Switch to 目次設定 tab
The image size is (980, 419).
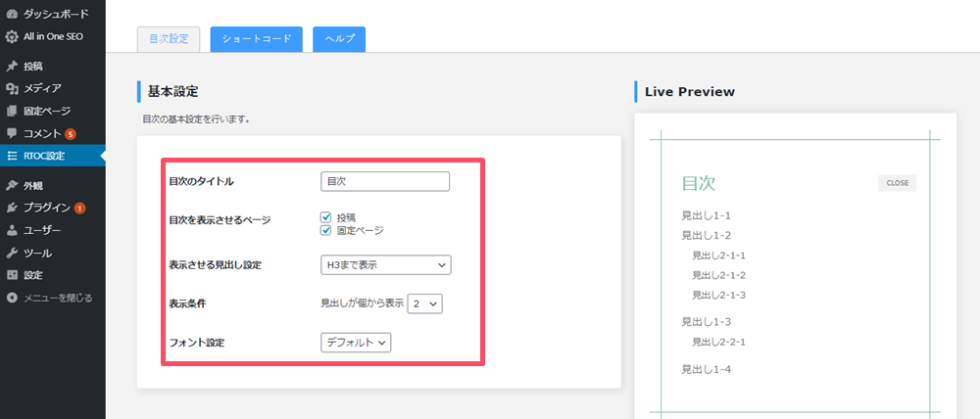tap(169, 39)
